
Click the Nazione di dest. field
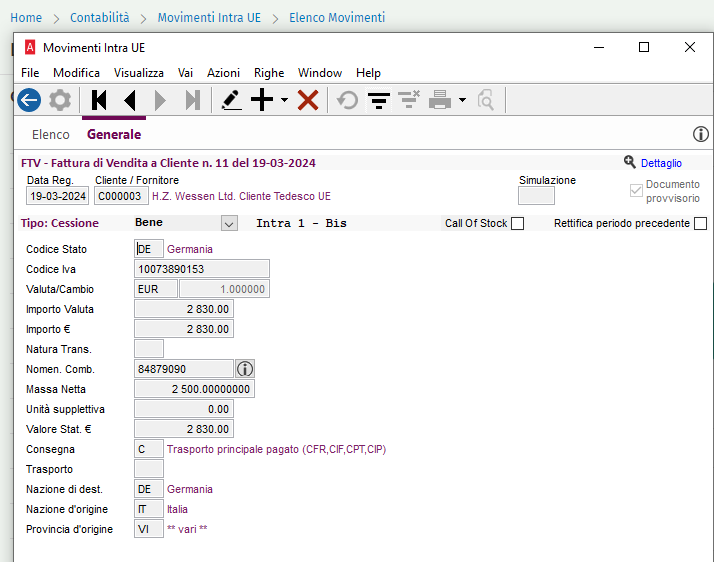[x=149, y=489]
